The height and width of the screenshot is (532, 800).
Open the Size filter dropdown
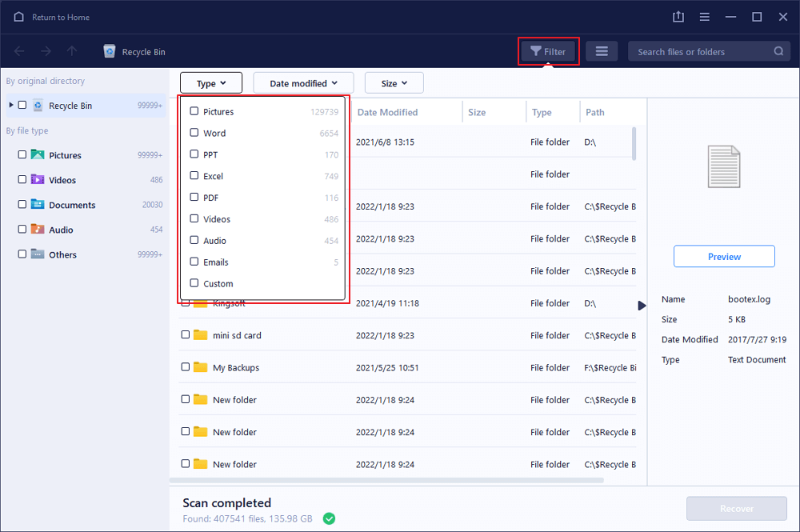(x=394, y=83)
